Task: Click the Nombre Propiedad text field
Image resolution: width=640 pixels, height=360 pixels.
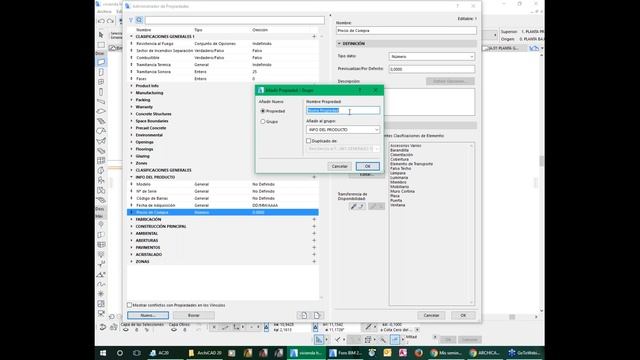Action: coord(343,110)
